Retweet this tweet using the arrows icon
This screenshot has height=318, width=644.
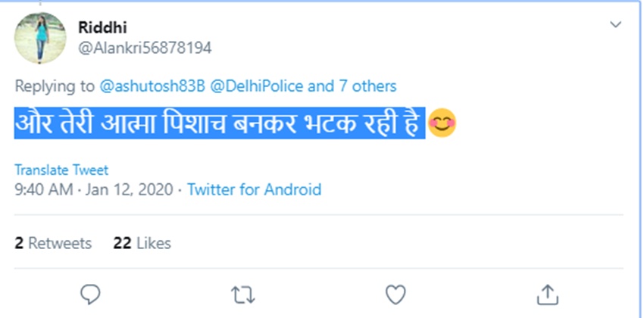[x=242, y=294]
